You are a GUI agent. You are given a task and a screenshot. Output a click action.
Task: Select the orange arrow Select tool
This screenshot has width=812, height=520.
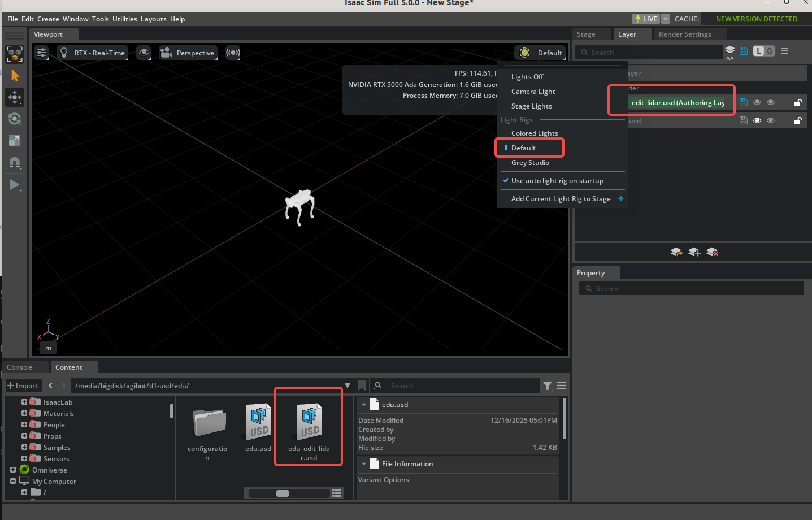pyautogui.click(x=15, y=76)
